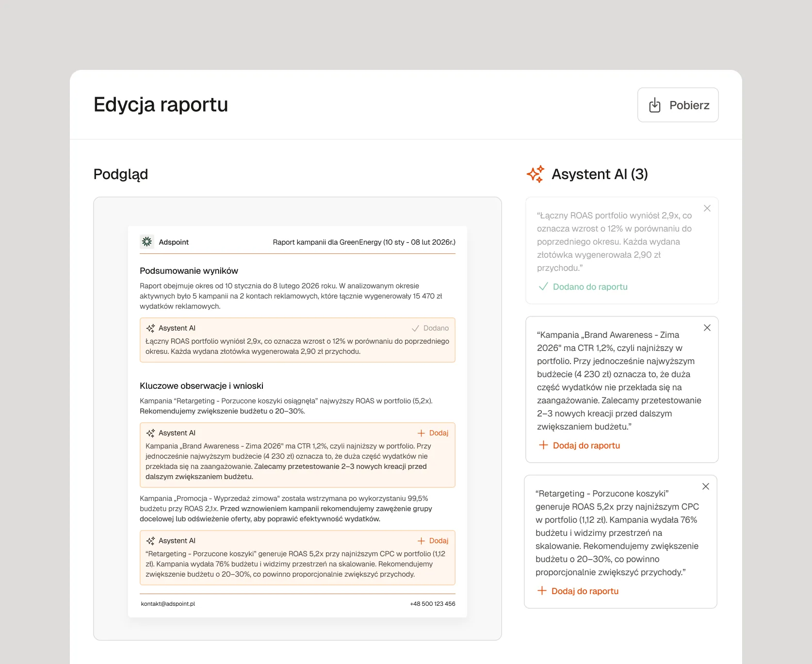Click the download icon on the Pobierz button
Screen dimensions: 812x664
click(x=655, y=105)
